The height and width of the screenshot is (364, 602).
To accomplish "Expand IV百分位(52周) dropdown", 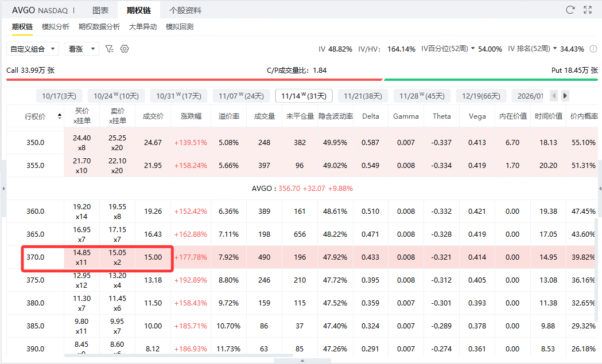I will [x=473, y=49].
